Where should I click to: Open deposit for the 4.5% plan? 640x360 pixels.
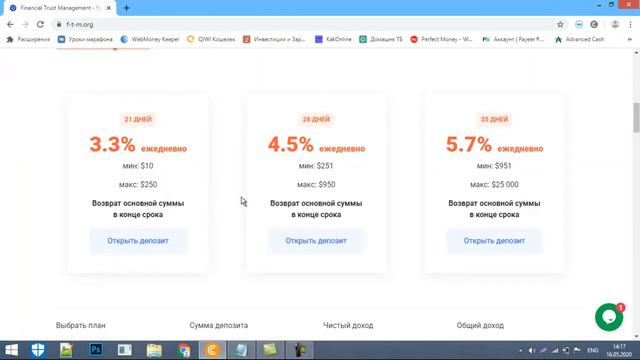pos(316,241)
